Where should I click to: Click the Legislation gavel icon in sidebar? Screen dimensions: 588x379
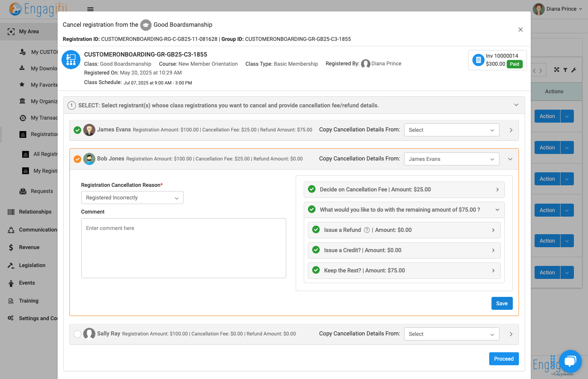[x=11, y=265]
